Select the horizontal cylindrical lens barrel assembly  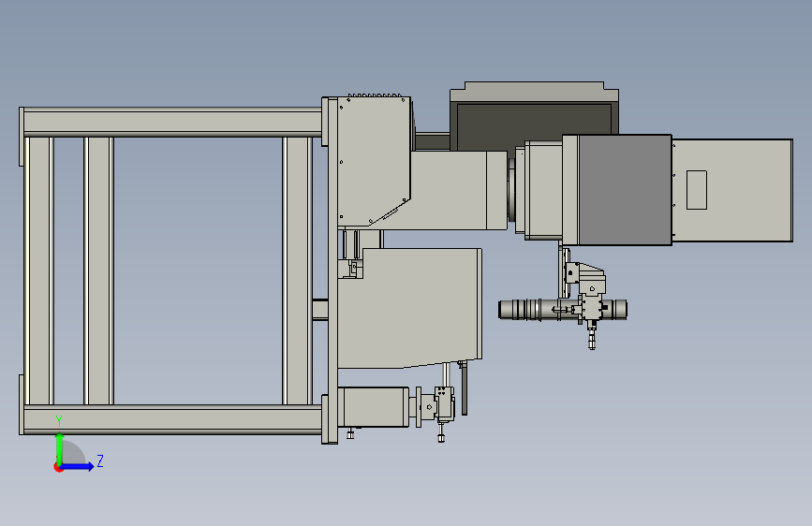(562, 310)
